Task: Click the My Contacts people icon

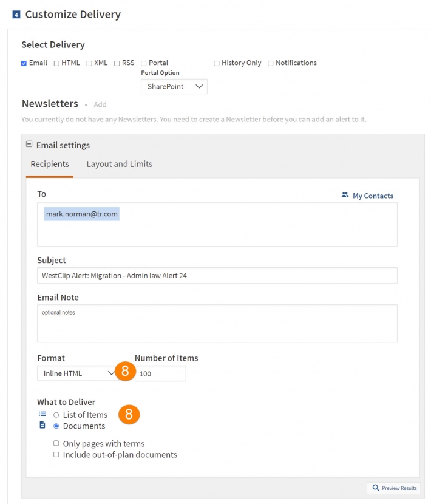Action: (345, 195)
